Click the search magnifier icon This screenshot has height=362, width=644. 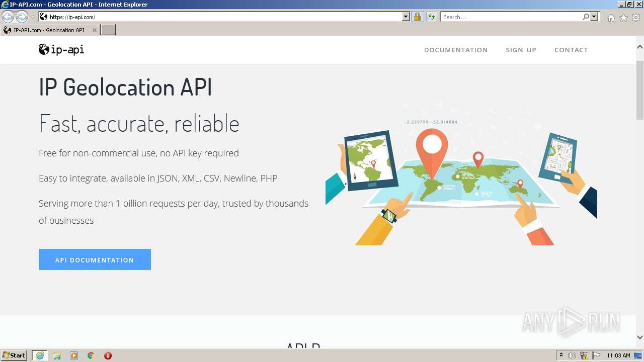pyautogui.click(x=586, y=17)
